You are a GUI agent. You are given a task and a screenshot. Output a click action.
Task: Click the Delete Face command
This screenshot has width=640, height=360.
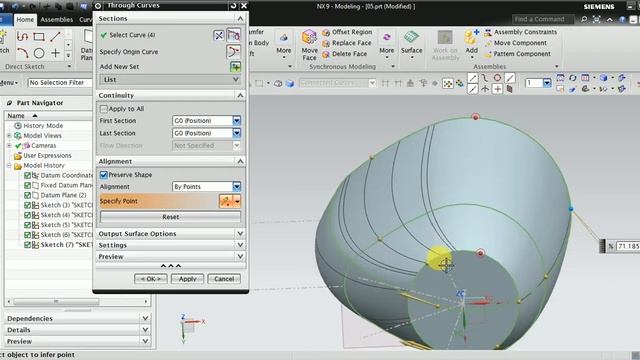(344, 54)
